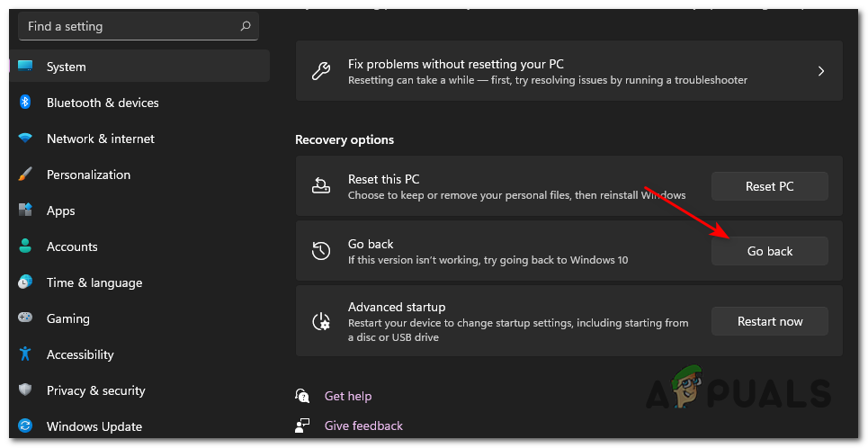Click the Network & internet wifi icon
This screenshot has width=868, height=448.
pyautogui.click(x=25, y=139)
